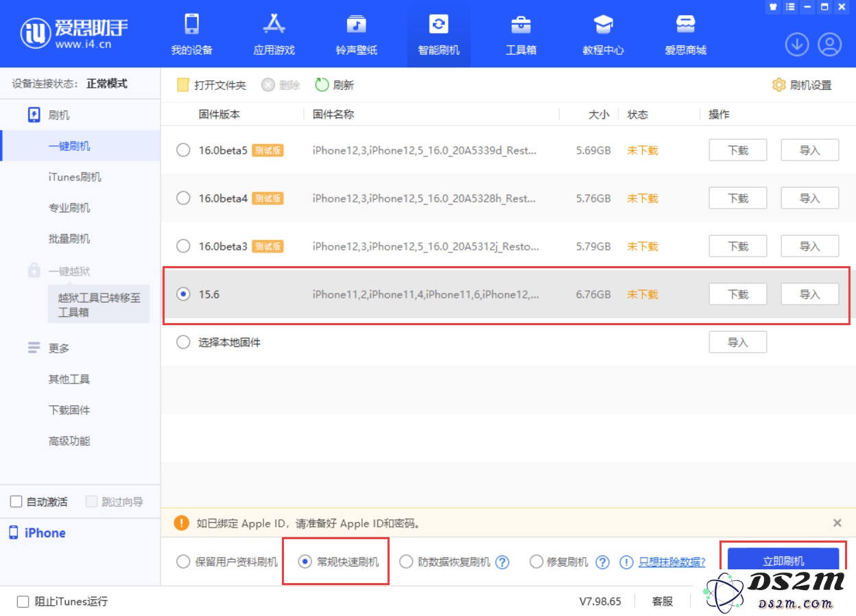The width and height of the screenshot is (856, 616).
Task: Click the 测试版 badge on 16.0beta5
Action: click(x=267, y=150)
